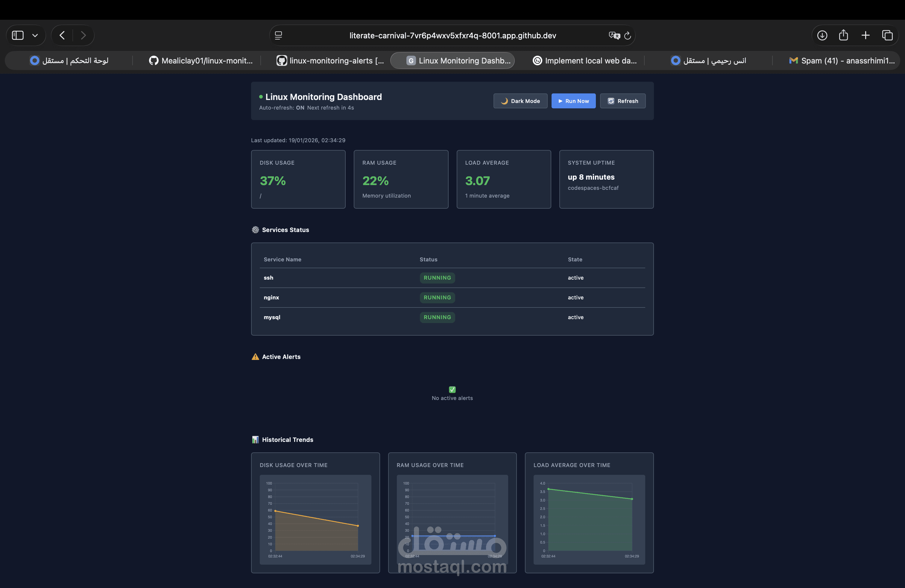
Task: Open a new tab with plus icon
Action: click(x=865, y=35)
